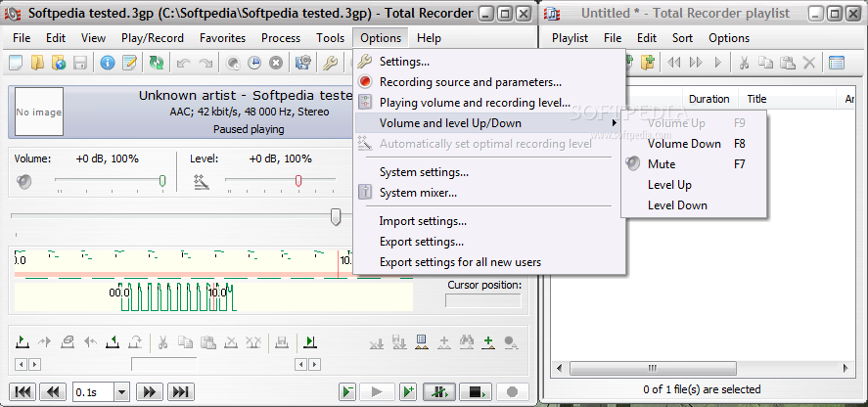Click the clock schedule icon in toolbar
The height and width of the screenshot is (407, 868).
(x=254, y=64)
